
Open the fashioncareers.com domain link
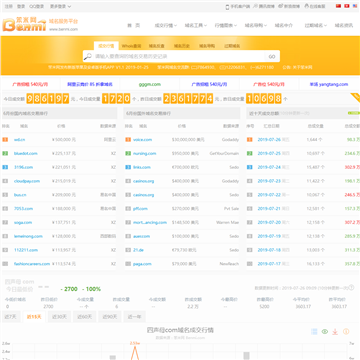(x=32, y=264)
